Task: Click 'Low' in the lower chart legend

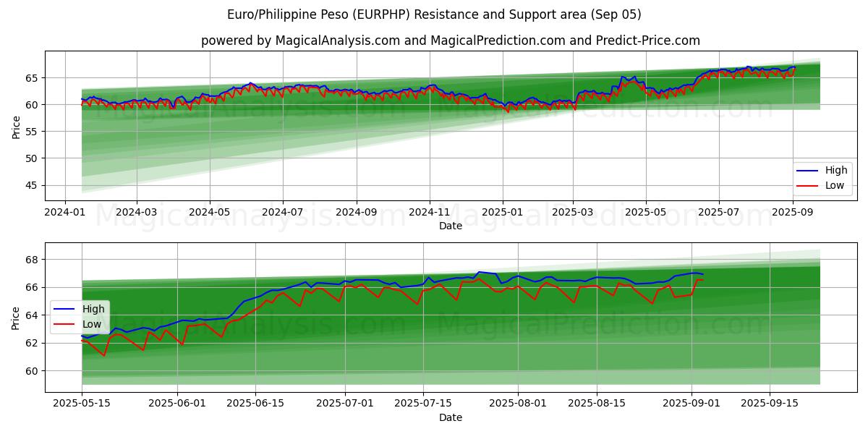Action: coord(92,323)
